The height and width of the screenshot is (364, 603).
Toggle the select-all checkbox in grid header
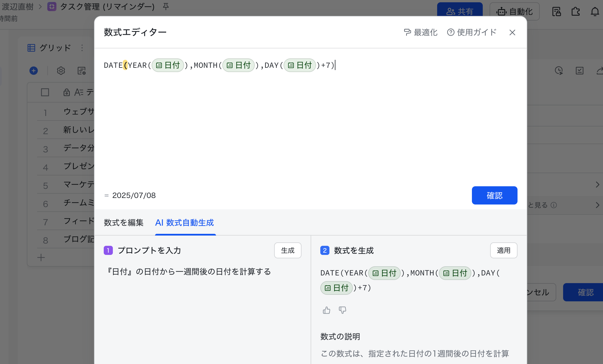45,92
